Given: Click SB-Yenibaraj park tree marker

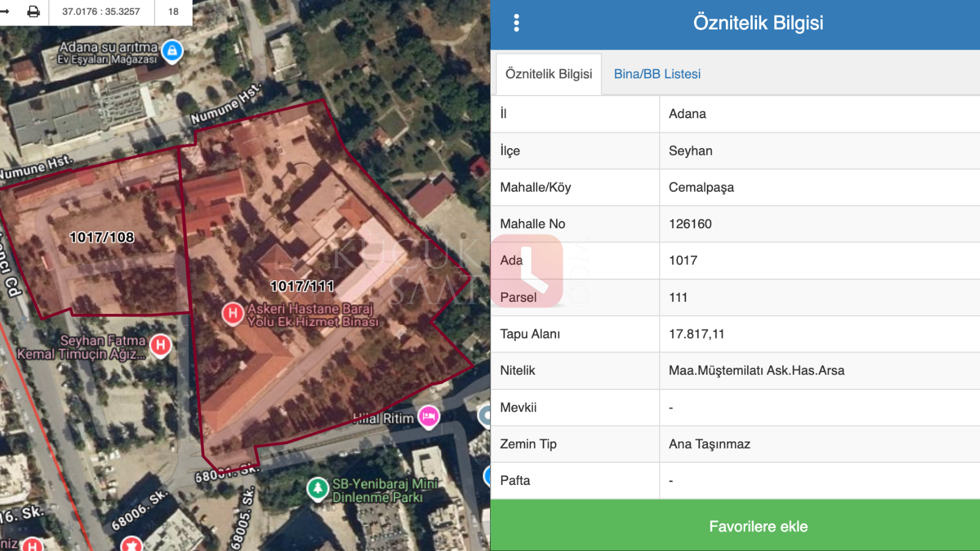Looking at the screenshot, I should (317, 489).
